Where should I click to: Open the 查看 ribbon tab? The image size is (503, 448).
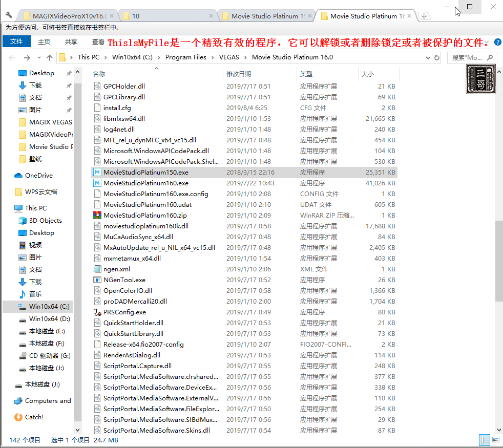coord(98,41)
